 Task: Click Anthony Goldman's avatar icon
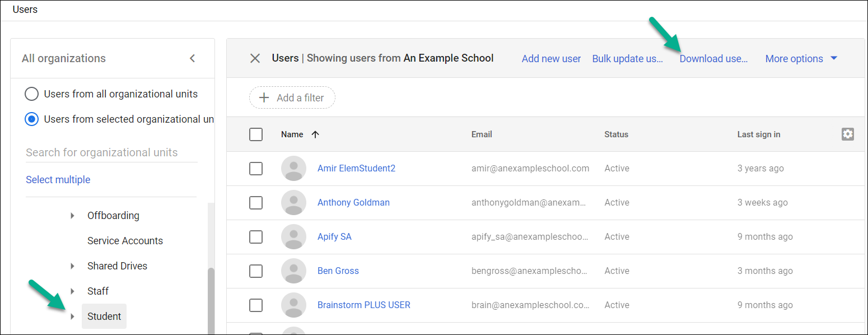click(293, 202)
